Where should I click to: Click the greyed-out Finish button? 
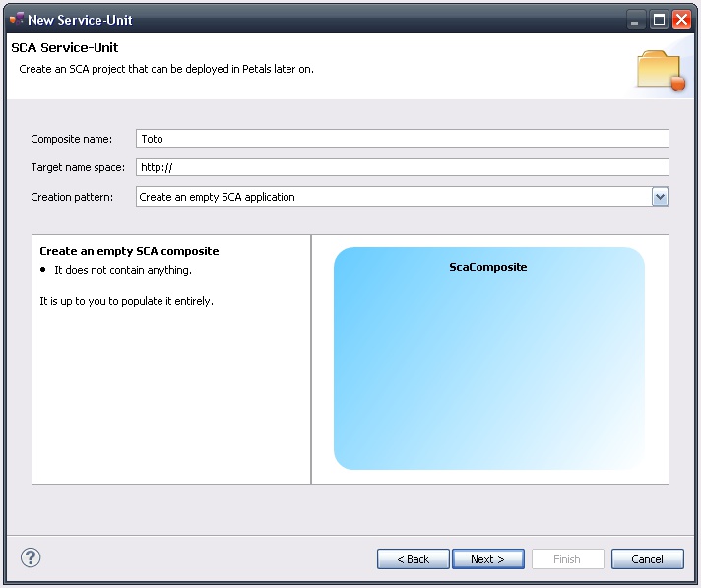click(567, 559)
